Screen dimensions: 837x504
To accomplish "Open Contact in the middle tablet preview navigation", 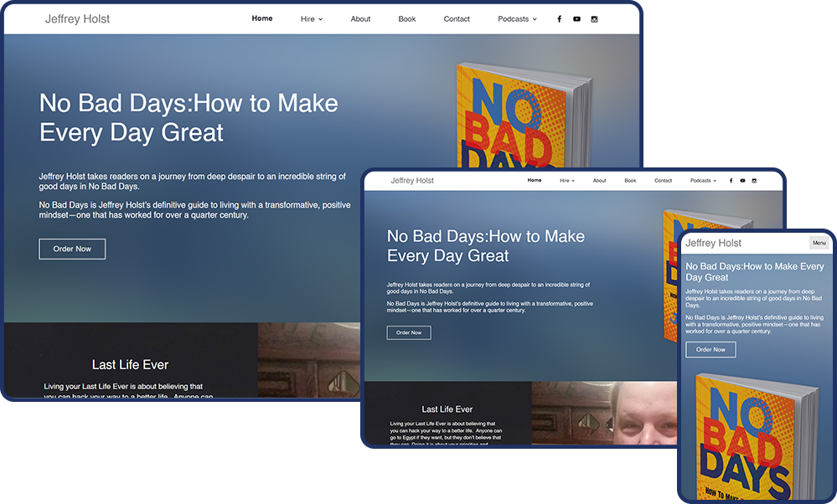I will [x=663, y=181].
